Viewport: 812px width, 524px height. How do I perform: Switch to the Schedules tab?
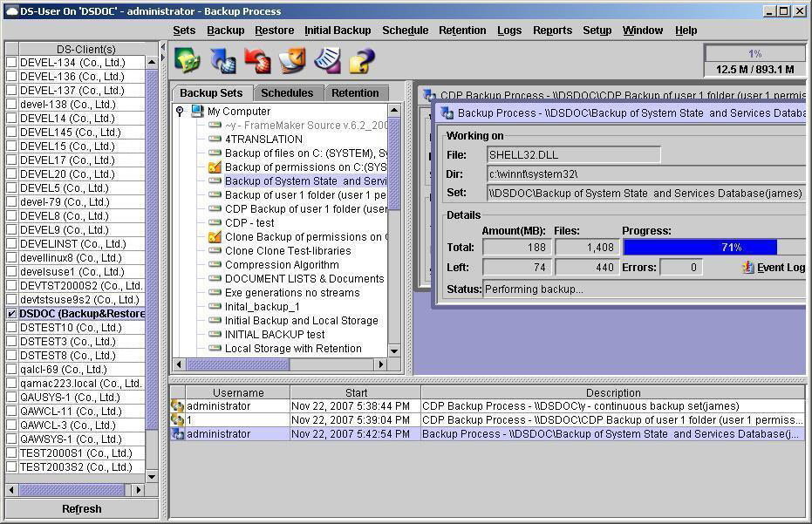[287, 93]
